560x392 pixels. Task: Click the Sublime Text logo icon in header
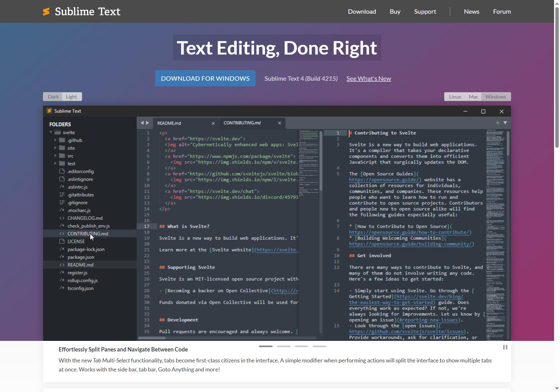click(x=46, y=12)
